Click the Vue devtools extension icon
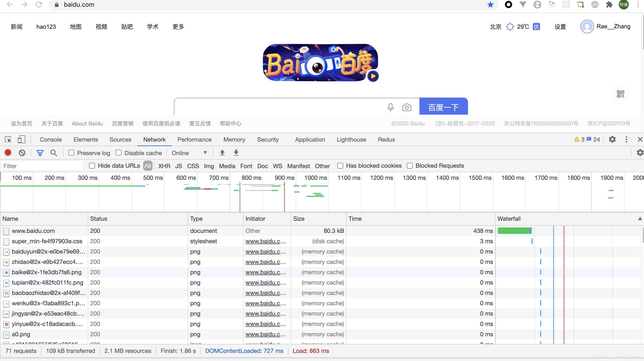 523,4
